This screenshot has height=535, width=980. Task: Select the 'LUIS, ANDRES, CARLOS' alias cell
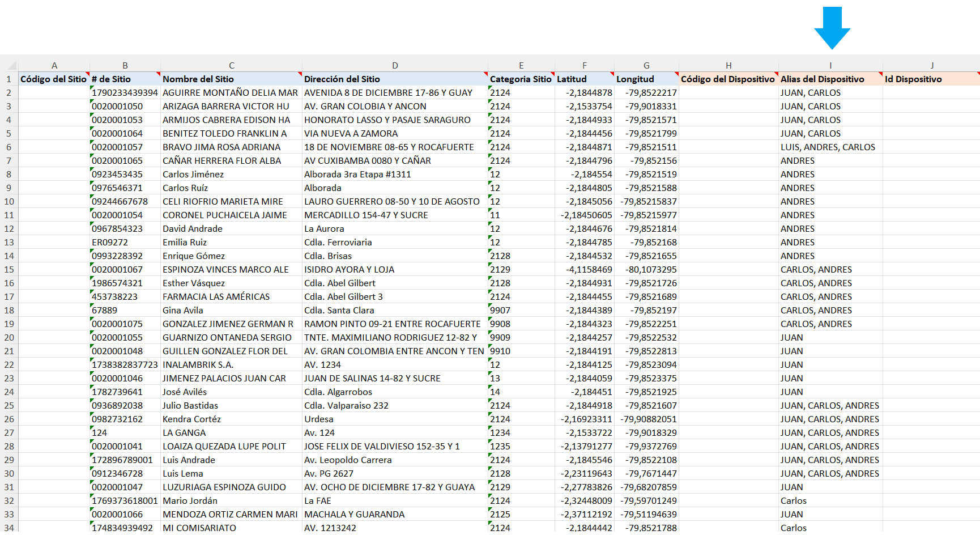click(x=830, y=147)
